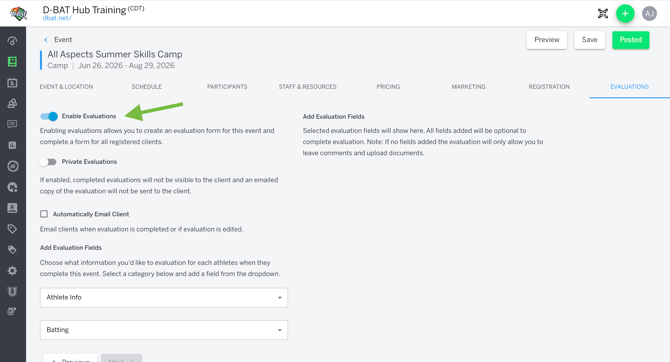The width and height of the screenshot is (670, 362).
Task: Switch to the Pricing tab
Action: tap(388, 87)
